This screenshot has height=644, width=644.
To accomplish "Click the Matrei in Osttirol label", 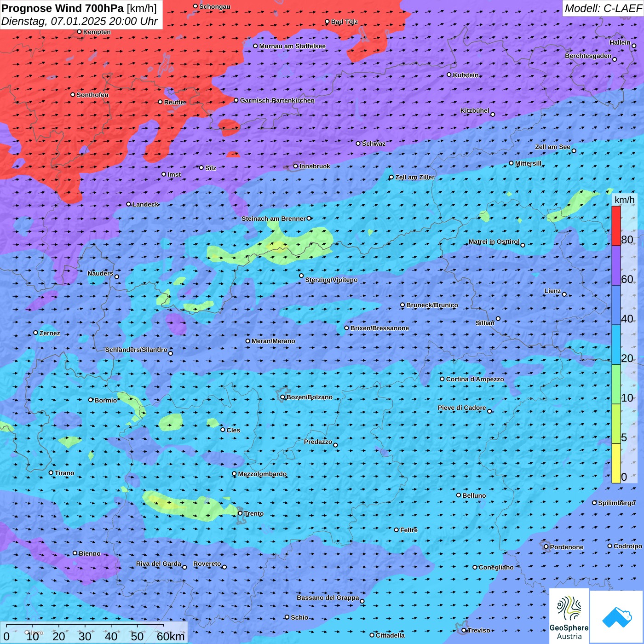I will 494,241.
